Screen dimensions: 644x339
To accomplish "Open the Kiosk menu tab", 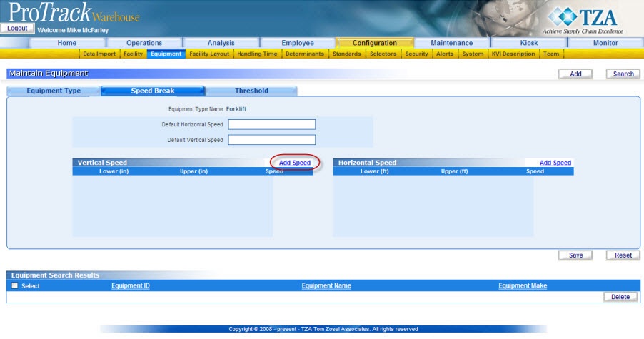I will 529,43.
